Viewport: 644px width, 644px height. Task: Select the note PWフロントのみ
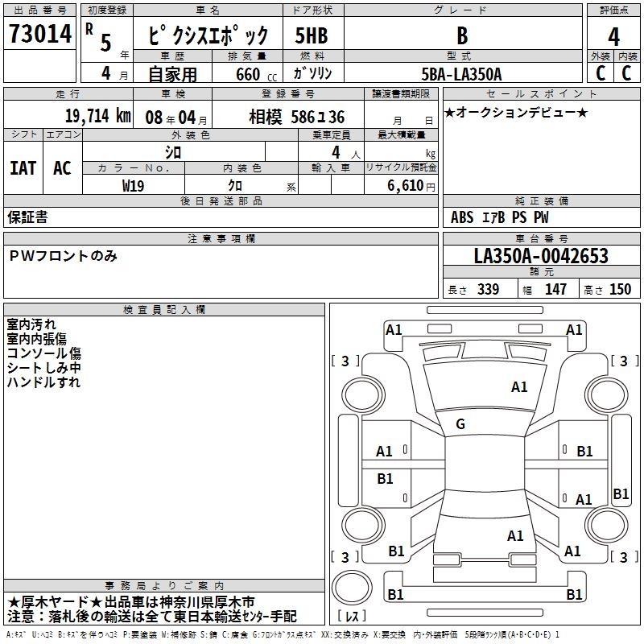click(x=64, y=256)
